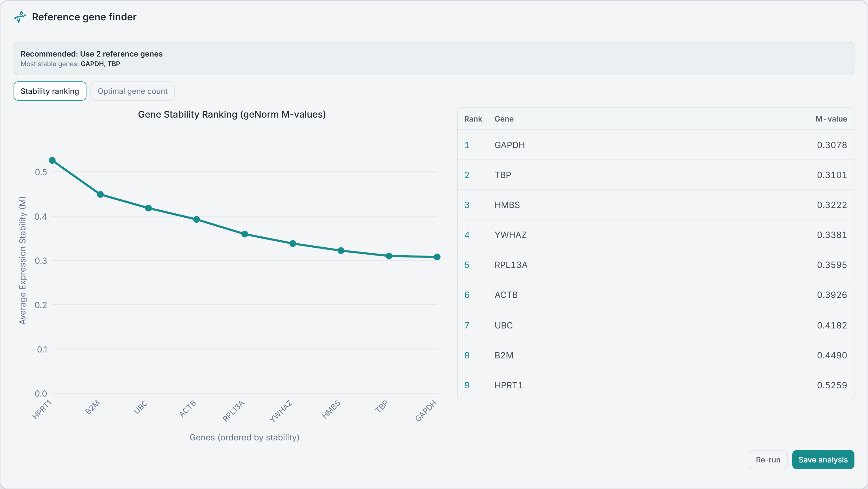This screenshot has height=489, width=868.
Task: Click the Rank column header
Action: pyautogui.click(x=473, y=119)
